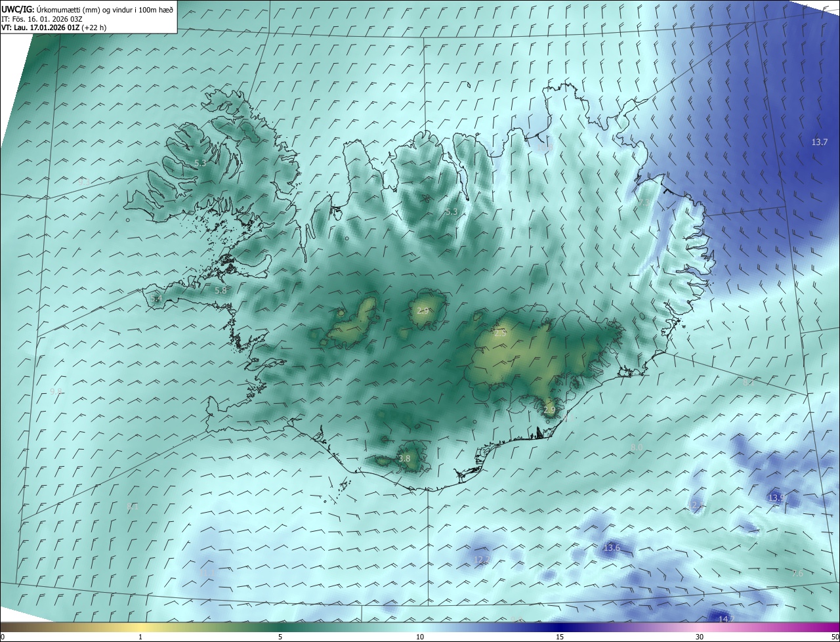Click the color scale tick label 50

point(834,637)
